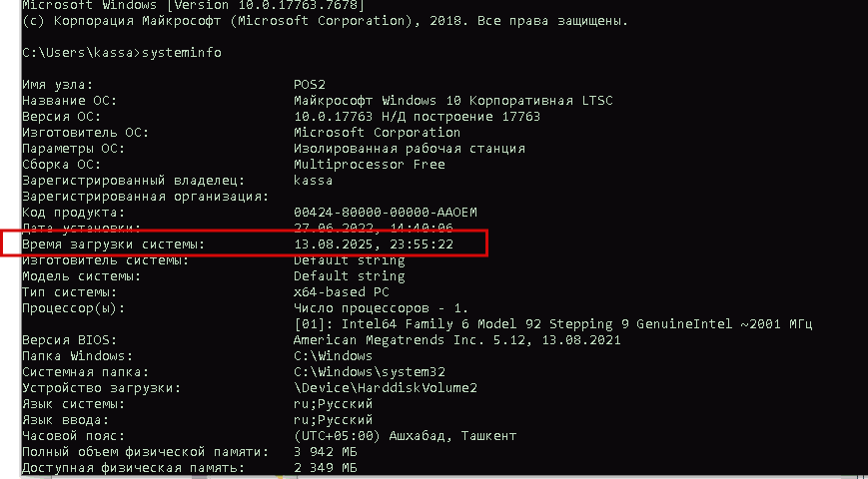Click the Microsoft Corporation manufacturer value
This screenshot has width=868, height=479.
[x=377, y=133]
